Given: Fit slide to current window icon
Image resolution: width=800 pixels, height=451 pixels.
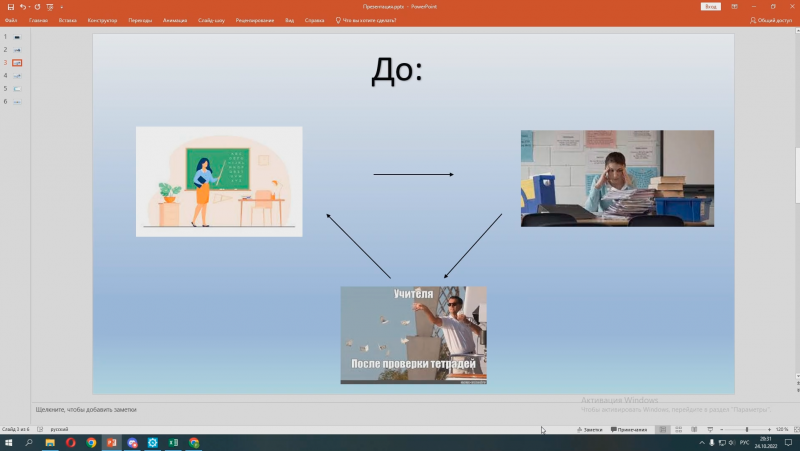Looking at the screenshot, I should (796, 430).
